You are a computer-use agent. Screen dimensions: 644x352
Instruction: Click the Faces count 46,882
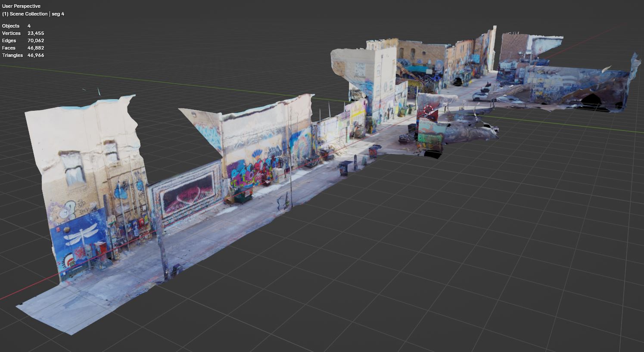point(36,48)
